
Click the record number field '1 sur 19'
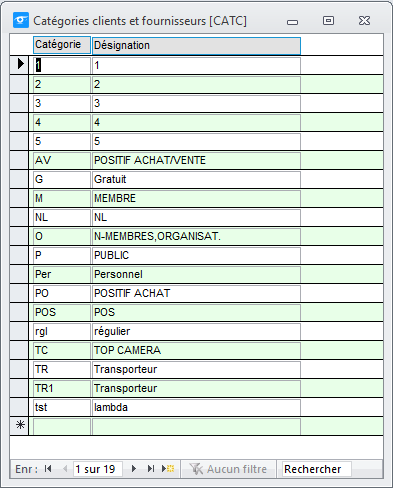[98, 469]
